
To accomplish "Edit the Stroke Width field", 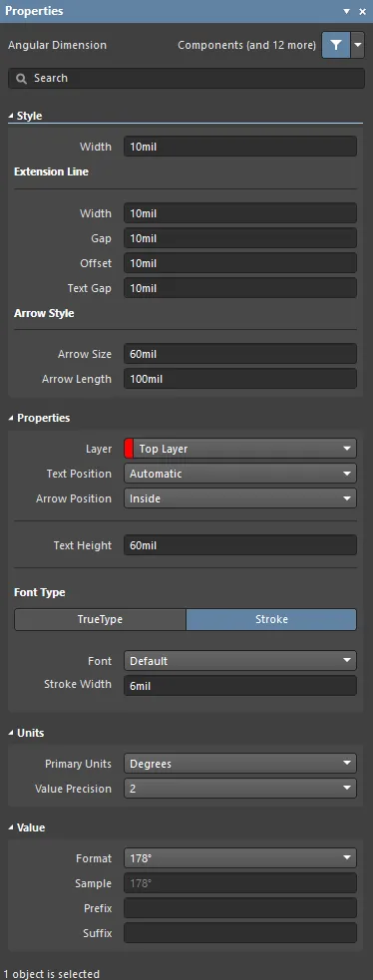I will tap(240, 686).
